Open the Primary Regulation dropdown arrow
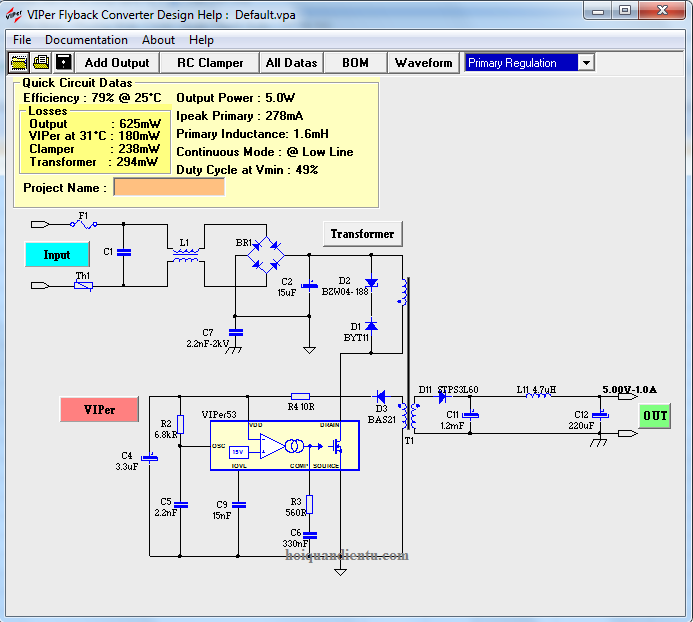693x622 pixels. [x=586, y=63]
